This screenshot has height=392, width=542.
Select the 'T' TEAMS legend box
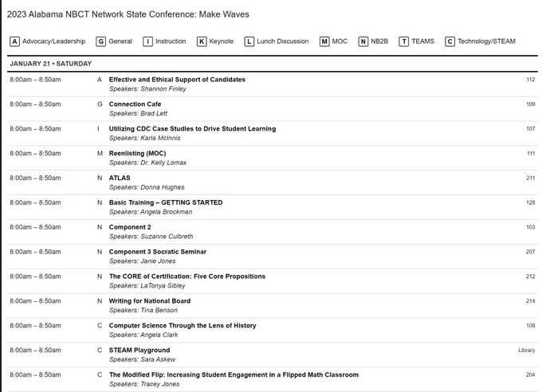404,41
